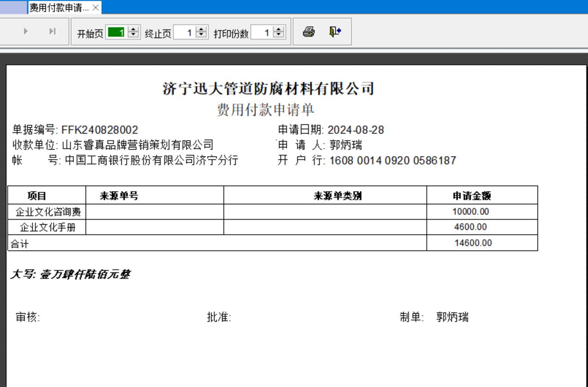Click the document number FFK240828002

coord(100,130)
